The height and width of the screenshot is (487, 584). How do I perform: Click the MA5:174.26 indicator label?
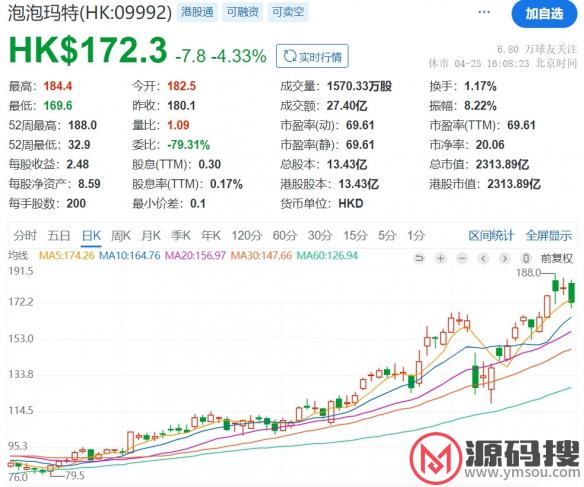point(67,255)
